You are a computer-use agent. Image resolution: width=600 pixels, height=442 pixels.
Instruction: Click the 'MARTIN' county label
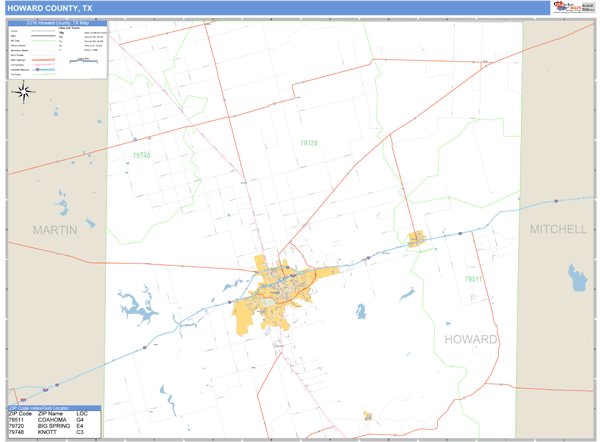click(x=55, y=230)
